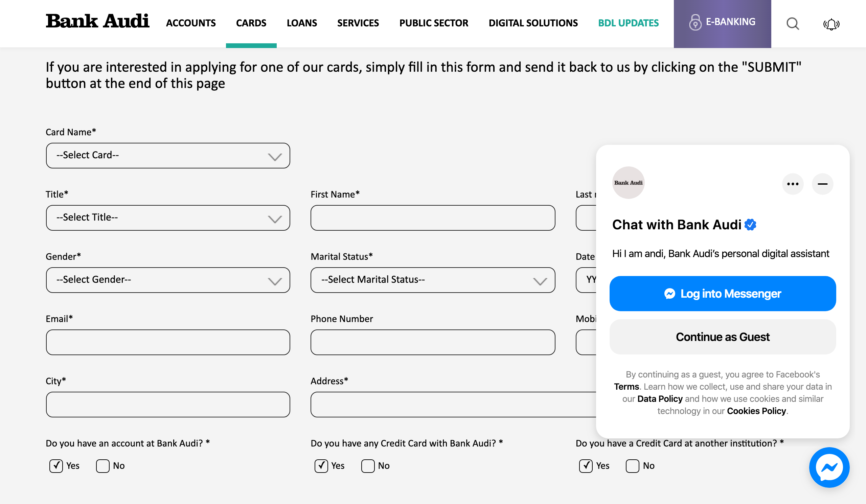This screenshot has height=504, width=866.
Task: Check No for Credit Card with Bank Audi
Action: (368, 466)
